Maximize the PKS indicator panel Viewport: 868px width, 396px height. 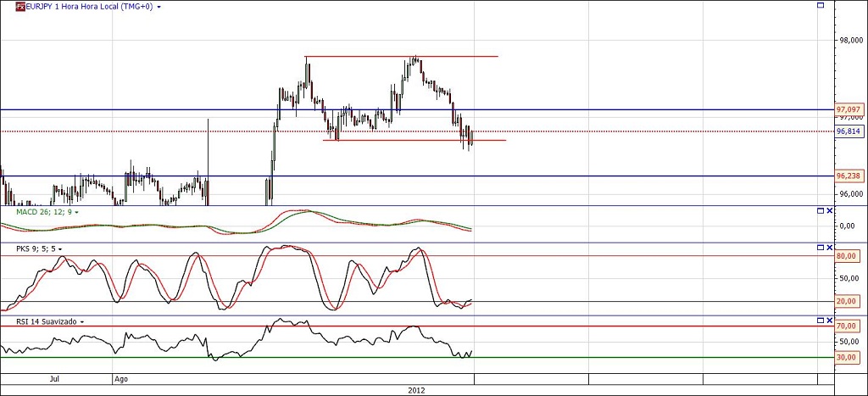tap(821, 247)
